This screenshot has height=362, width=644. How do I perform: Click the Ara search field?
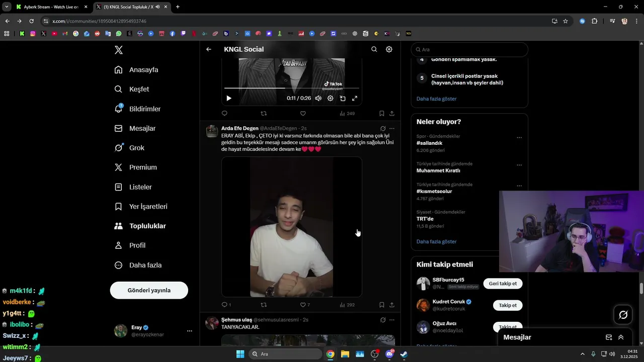point(469,50)
